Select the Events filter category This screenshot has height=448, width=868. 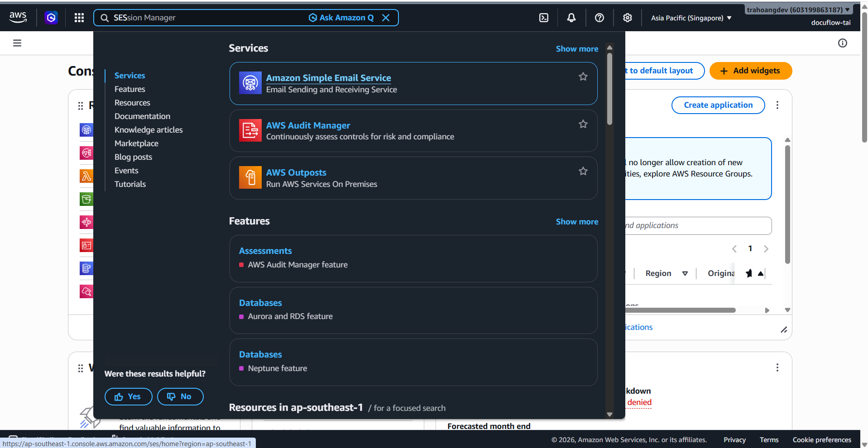point(126,171)
